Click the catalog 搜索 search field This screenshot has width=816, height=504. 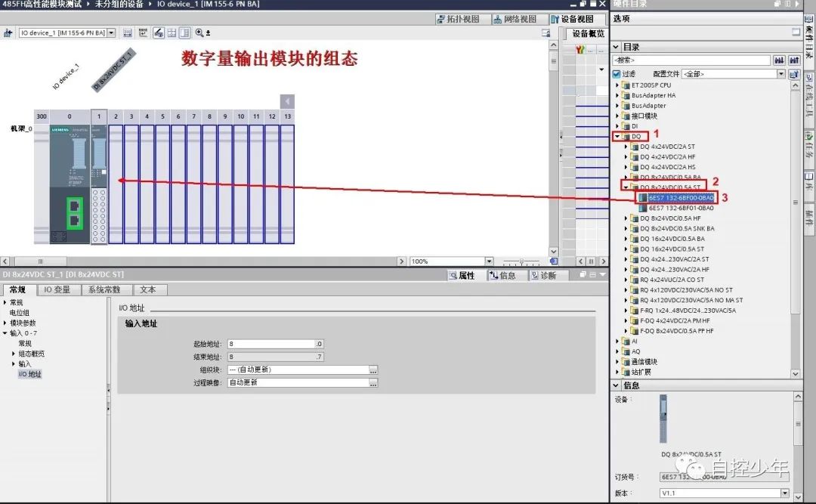pyautogui.click(x=691, y=60)
